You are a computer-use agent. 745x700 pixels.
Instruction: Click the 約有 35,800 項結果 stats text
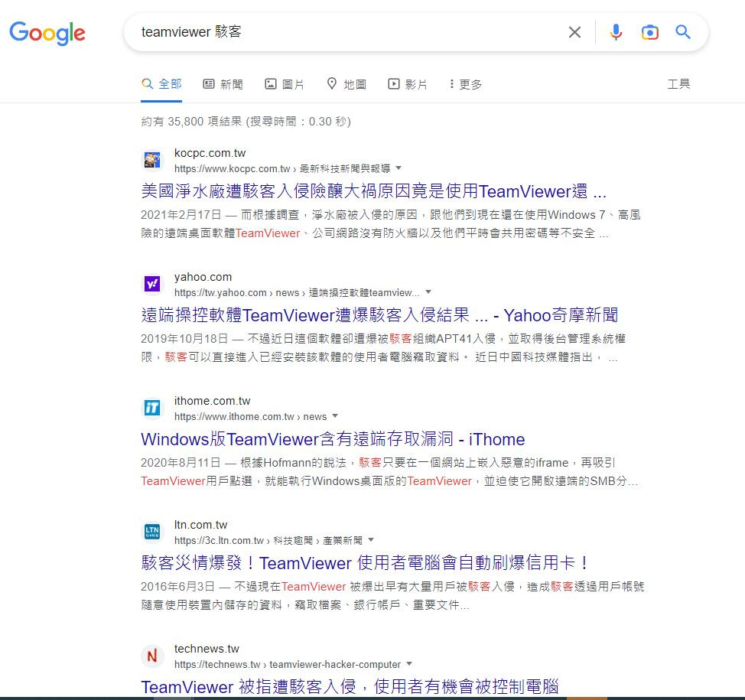tap(246, 122)
